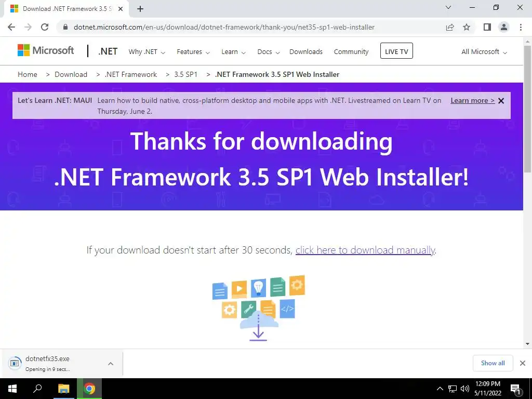Dismiss the Let's Learn .NET MAUI banner
The height and width of the screenshot is (399, 532).
tap(501, 101)
